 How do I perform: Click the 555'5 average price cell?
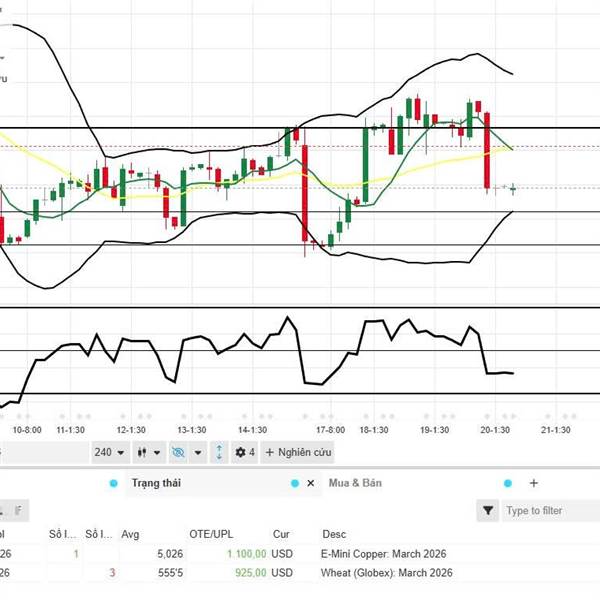tap(171, 573)
